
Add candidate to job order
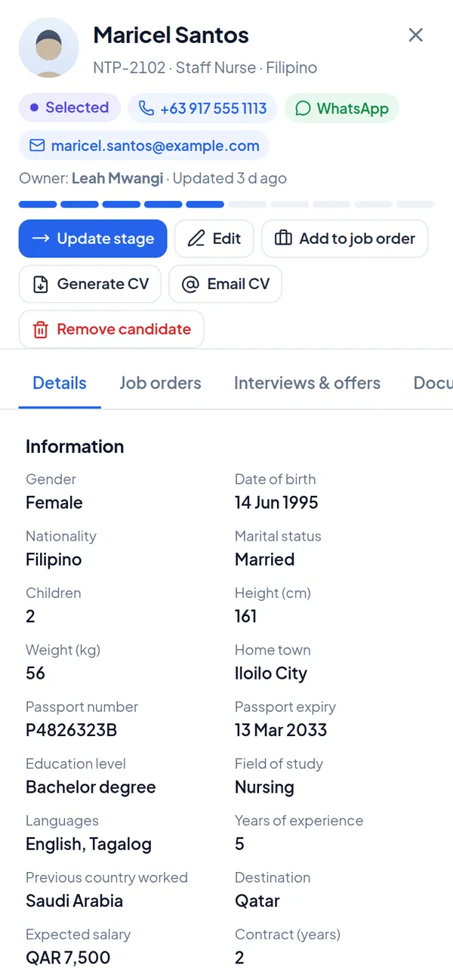[345, 239]
